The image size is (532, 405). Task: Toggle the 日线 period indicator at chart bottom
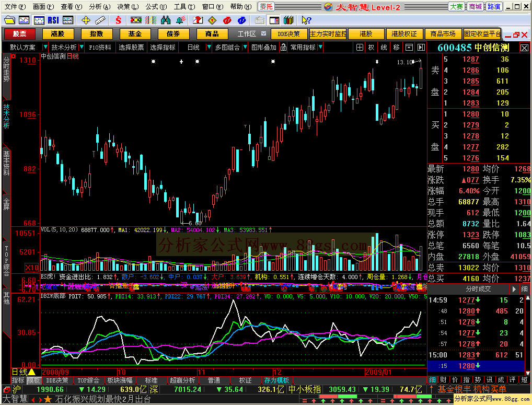pos(24,372)
